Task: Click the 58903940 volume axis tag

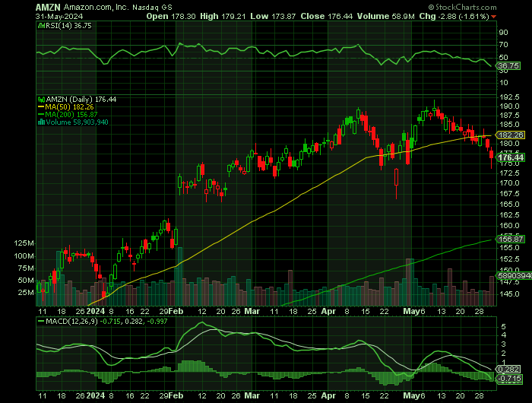Action: pyautogui.click(x=515, y=276)
